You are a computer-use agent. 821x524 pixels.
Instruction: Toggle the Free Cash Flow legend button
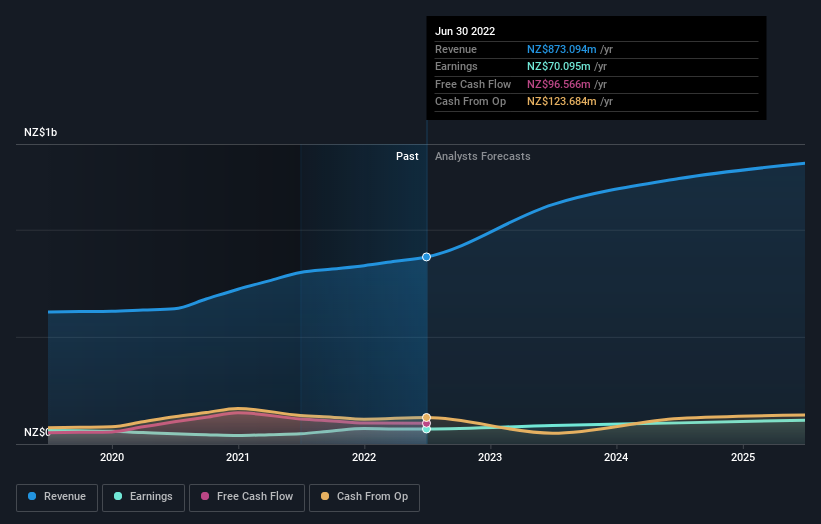pos(247,497)
